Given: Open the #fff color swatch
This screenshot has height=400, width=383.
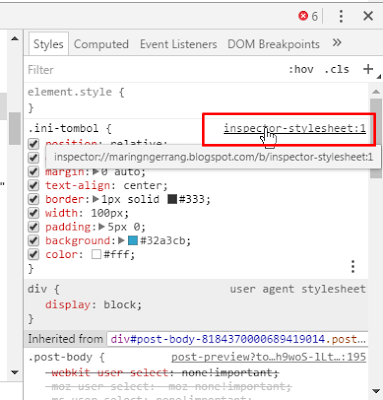Looking at the screenshot, I should [96, 255].
